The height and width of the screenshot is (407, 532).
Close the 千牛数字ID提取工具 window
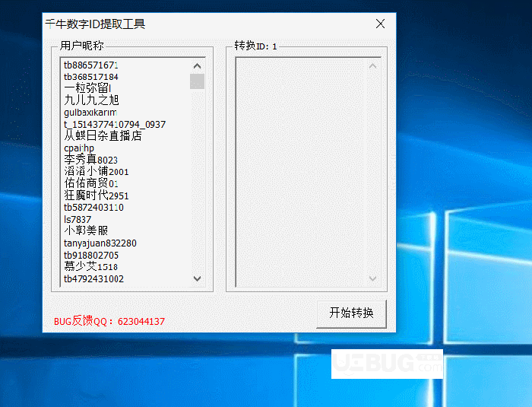[380, 24]
